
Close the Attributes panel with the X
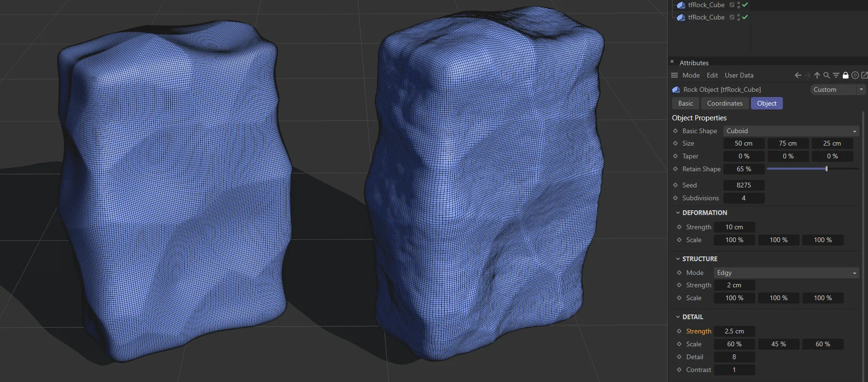coord(672,61)
